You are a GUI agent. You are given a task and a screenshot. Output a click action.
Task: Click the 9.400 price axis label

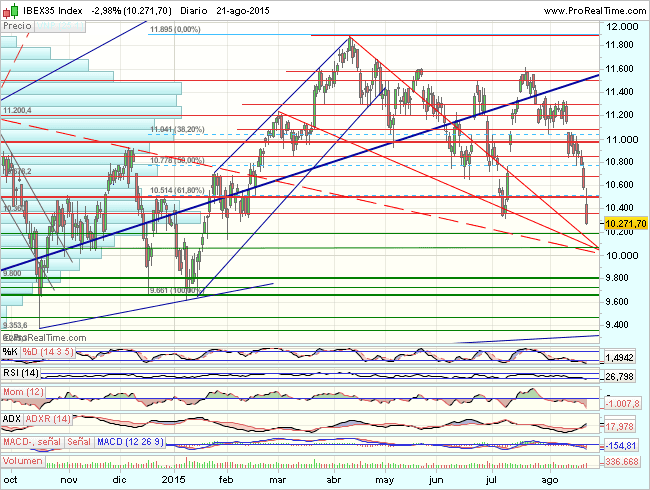[617, 324]
